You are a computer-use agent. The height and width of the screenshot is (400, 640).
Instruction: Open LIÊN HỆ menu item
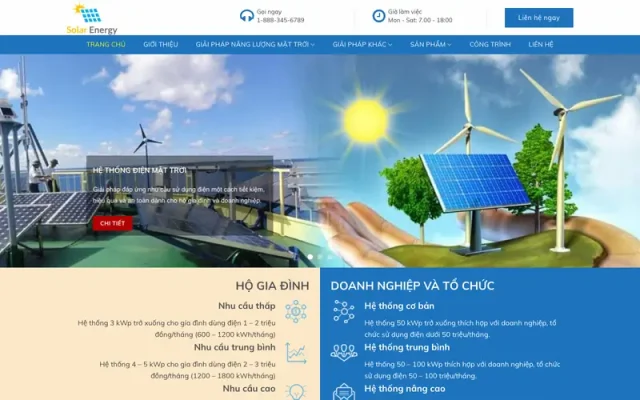tap(541, 44)
